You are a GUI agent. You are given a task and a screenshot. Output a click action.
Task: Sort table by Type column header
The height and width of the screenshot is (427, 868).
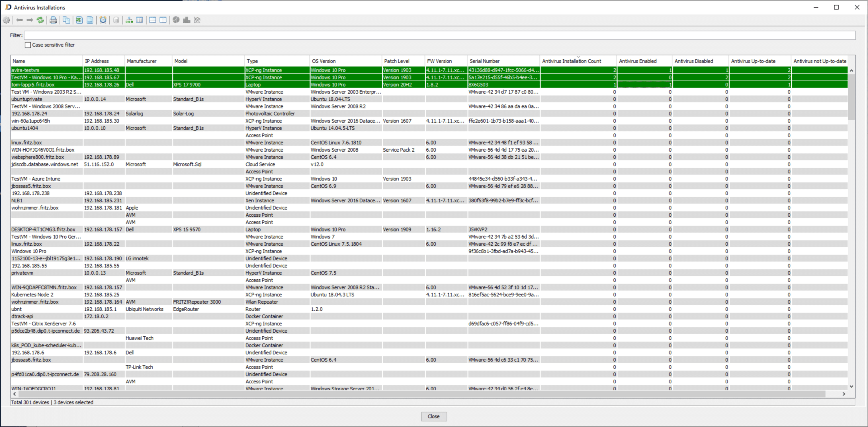pyautogui.click(x=252, y=61)
